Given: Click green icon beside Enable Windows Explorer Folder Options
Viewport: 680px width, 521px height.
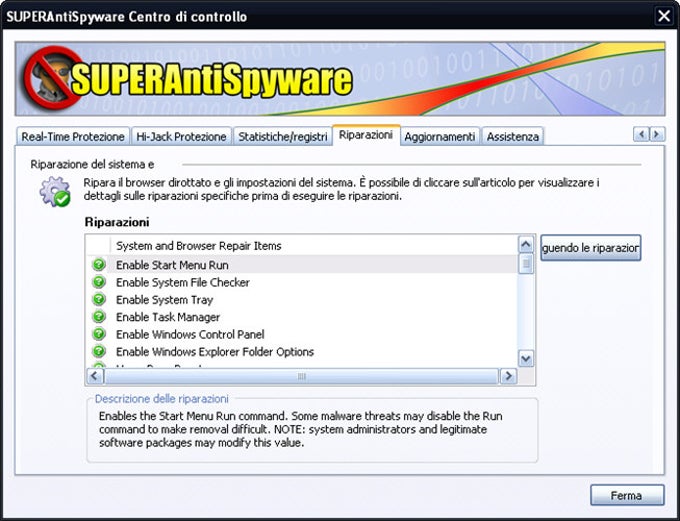Looking at the screenshot, I should coord(99,351).
